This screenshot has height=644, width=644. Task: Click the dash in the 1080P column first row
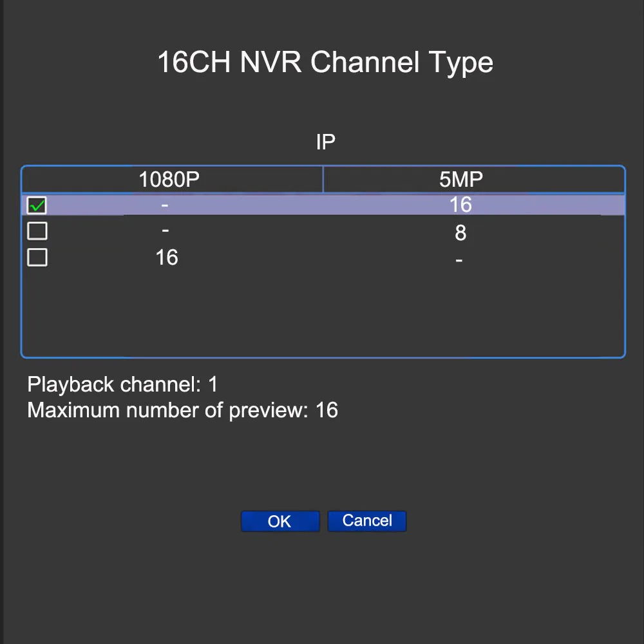click(164, 205)
